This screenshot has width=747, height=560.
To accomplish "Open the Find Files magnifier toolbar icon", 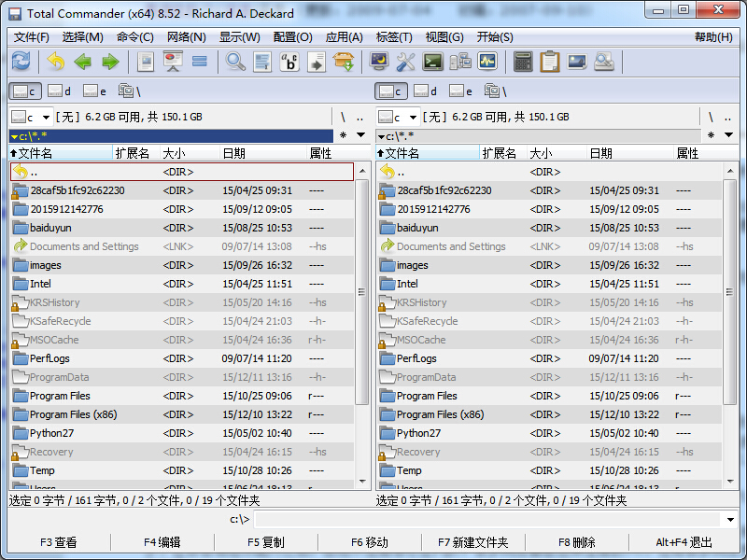I will (x=234, y=61).
